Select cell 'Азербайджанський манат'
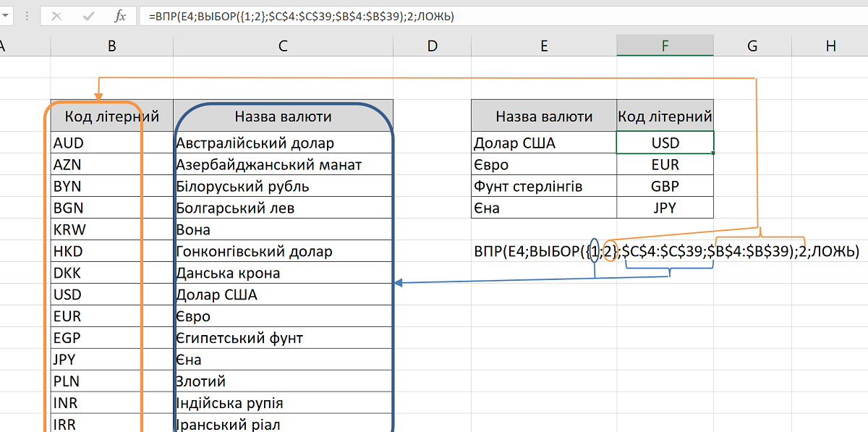 tap(283, 164)
